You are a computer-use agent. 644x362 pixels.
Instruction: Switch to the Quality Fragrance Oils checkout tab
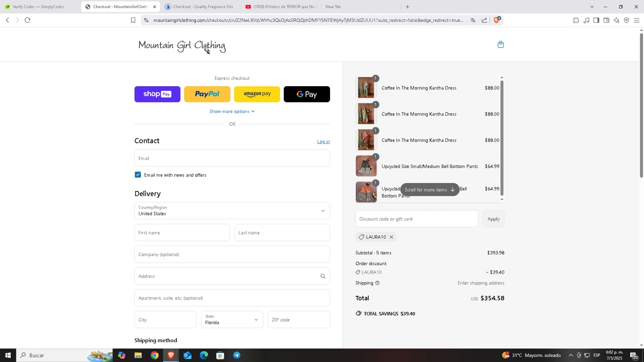[x=200, y=7]
